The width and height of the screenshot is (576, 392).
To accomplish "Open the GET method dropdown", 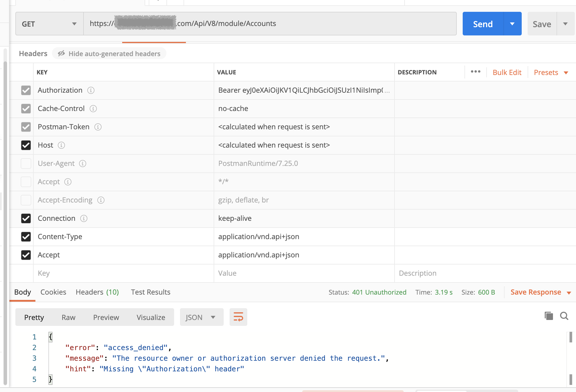I will click(x=50, y=24).
